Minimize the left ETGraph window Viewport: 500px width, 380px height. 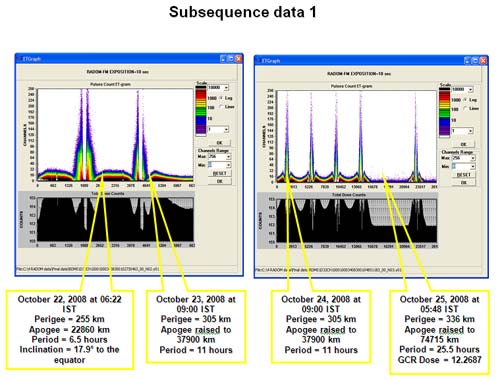click(223, 59)
